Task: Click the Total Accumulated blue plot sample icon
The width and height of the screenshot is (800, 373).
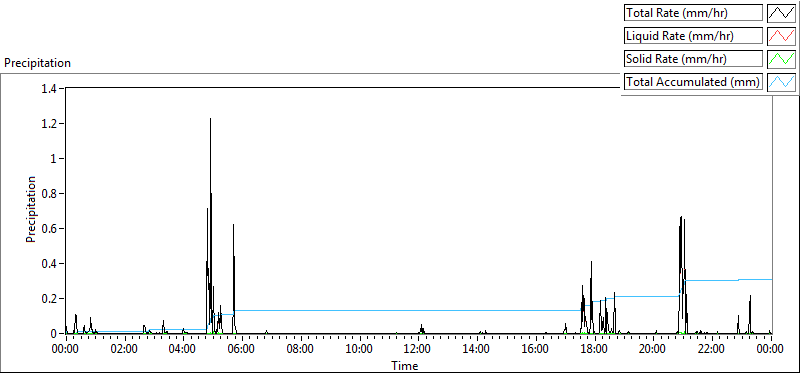Action: pos(781,82)
